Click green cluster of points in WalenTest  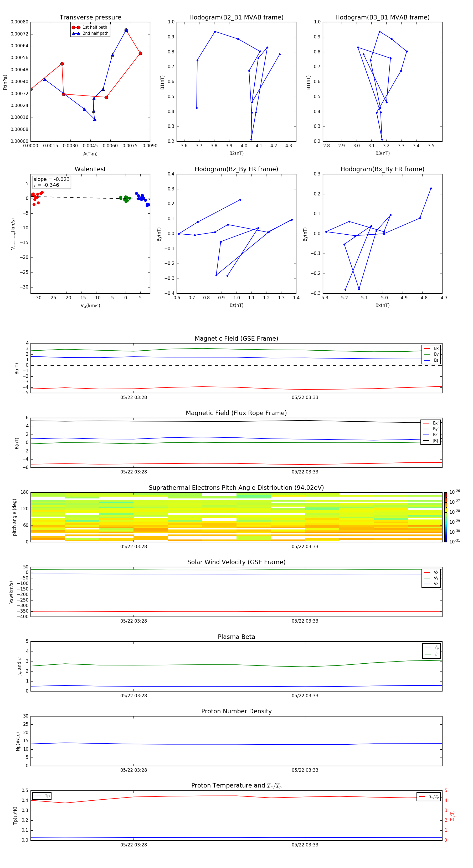click(x=125, y=199)
